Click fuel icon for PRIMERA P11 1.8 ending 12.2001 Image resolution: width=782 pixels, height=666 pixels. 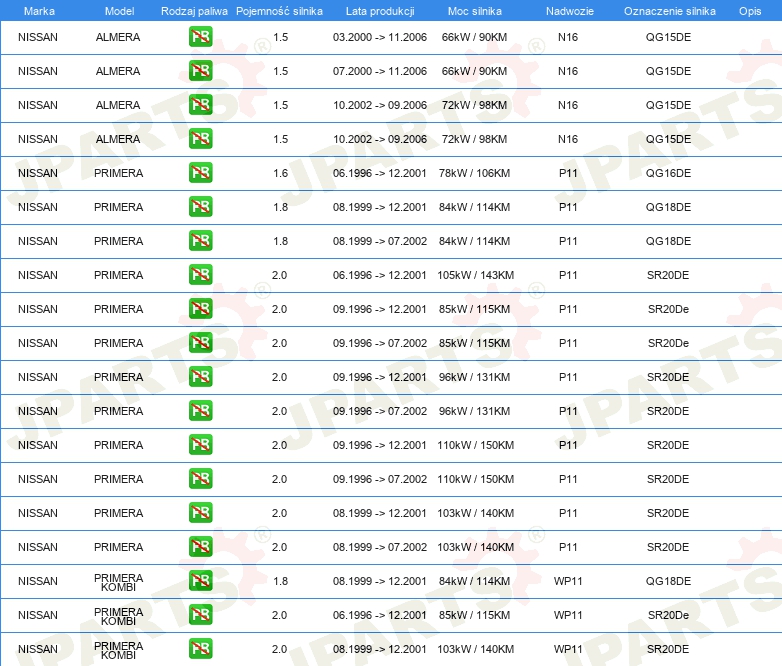pos(200,207)
